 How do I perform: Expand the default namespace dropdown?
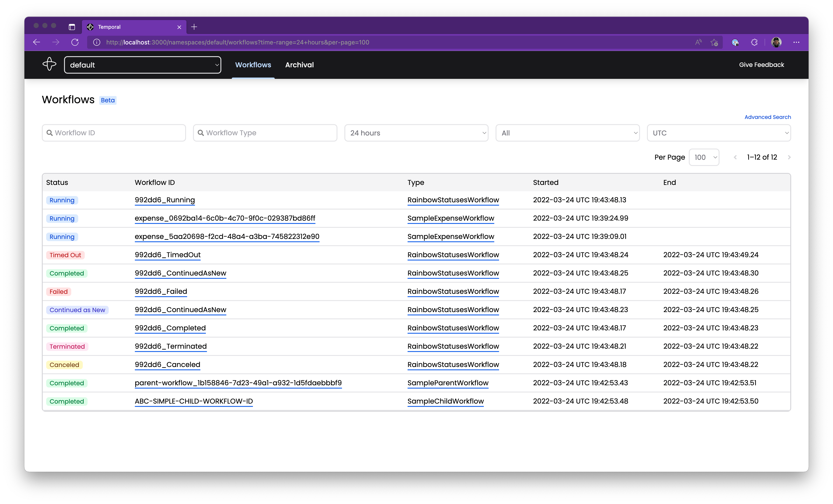pyautogui.click(x=142, y=65)
